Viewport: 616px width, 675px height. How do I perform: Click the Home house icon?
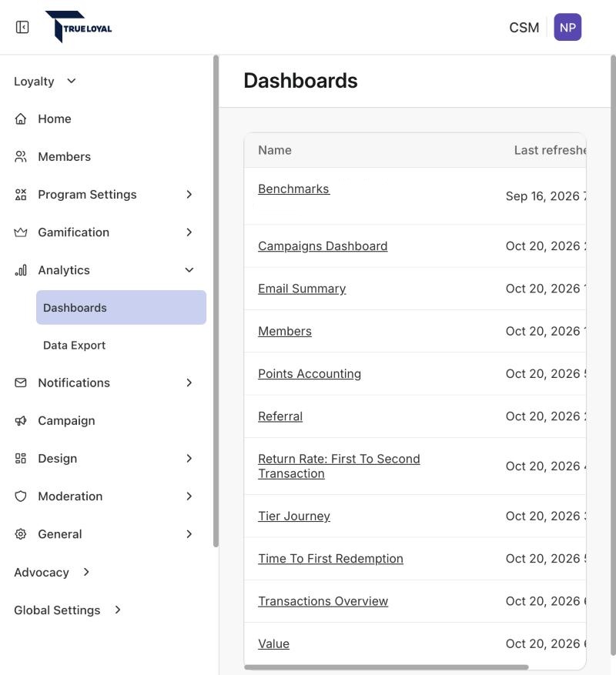tap(21, 119)
